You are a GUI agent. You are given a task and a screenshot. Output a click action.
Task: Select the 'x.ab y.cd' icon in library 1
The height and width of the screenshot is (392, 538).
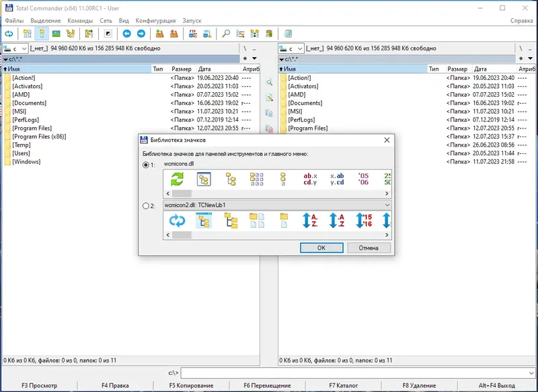(337, 179)
